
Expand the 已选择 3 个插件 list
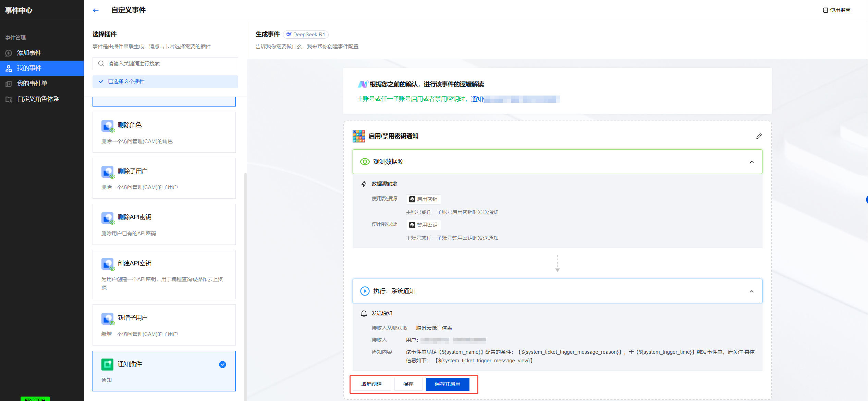click(165, 82)
